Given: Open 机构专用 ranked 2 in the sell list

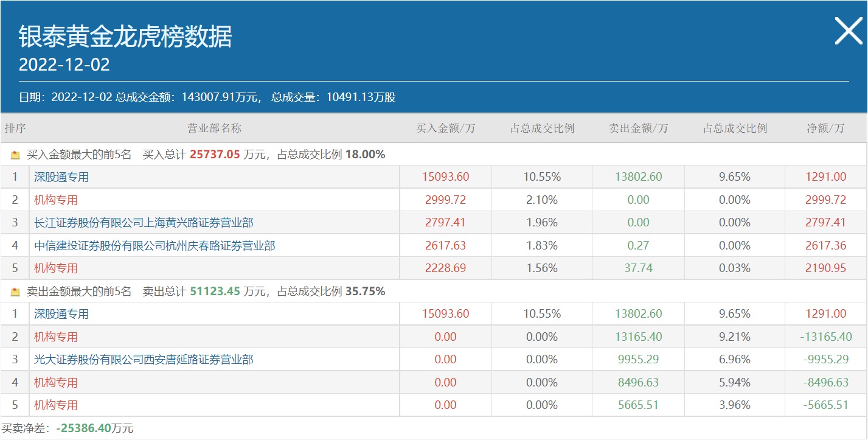Looking at the screenshot, I should click(x=56, y=337).
